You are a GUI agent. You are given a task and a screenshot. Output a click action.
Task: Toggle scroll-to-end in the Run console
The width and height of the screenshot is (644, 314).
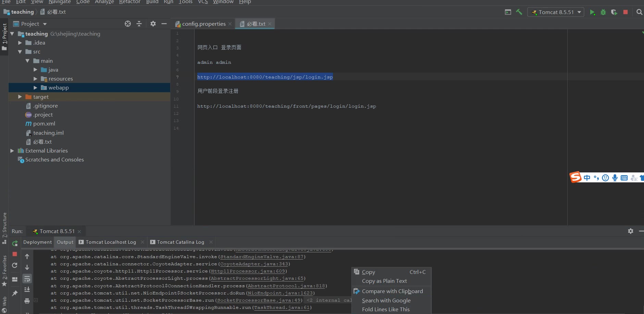tap(27, 290)
